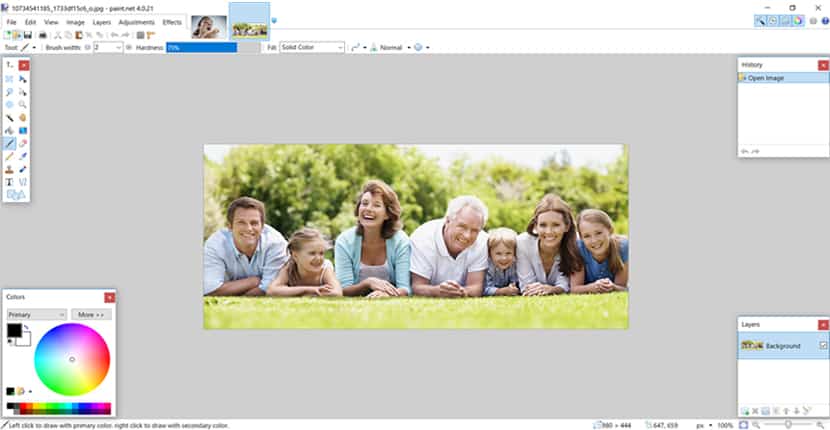This screenshot has width=830, height=430.
Task: Click the Hardness slider bar
Action: (x=213, y=47)
